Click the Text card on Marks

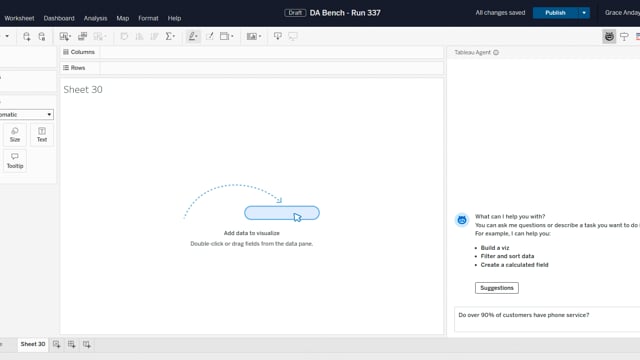point(42,134)
